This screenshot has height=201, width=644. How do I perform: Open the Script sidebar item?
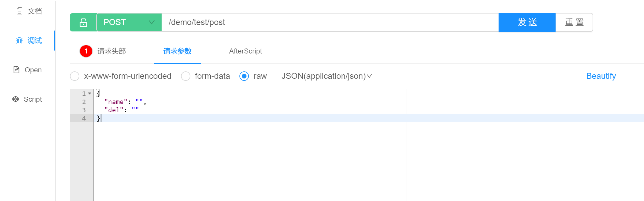[27, 99]
